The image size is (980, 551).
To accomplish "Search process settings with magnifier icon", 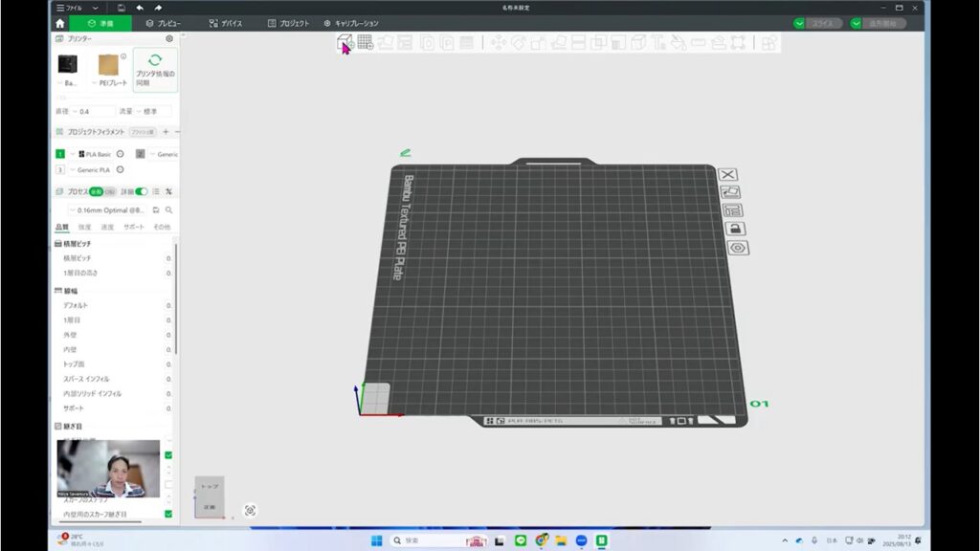I will click(168, 210).
